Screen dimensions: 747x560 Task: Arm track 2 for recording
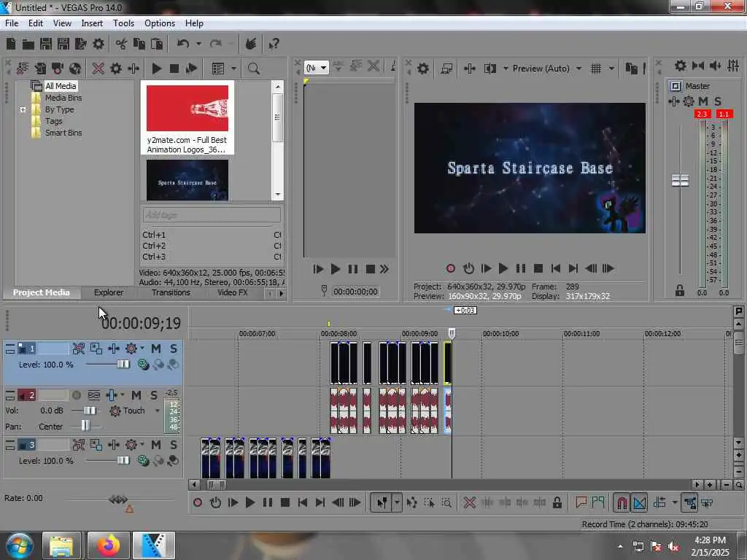pos(76,395)
